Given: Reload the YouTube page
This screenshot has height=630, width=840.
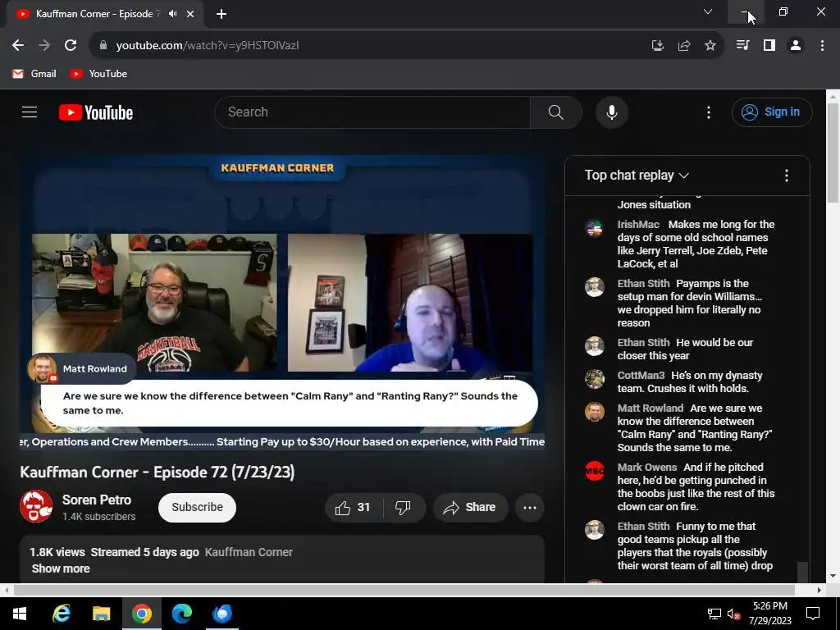Looking at the screenshot, I should coord(71,46).
